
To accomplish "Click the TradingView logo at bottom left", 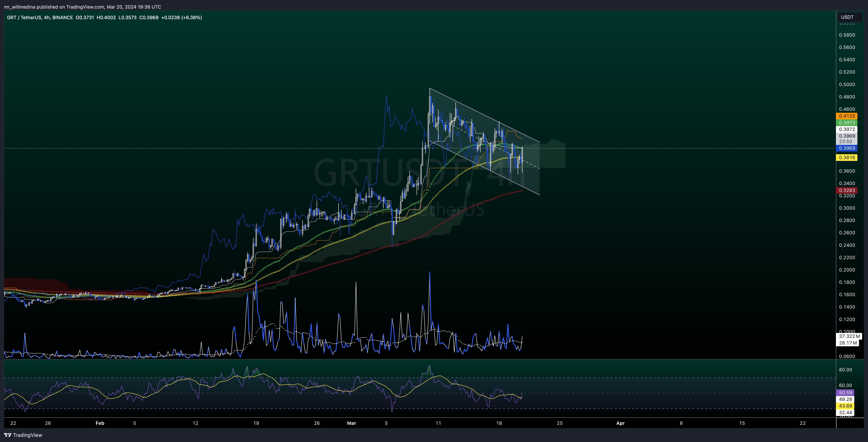I will click(23, 435).
